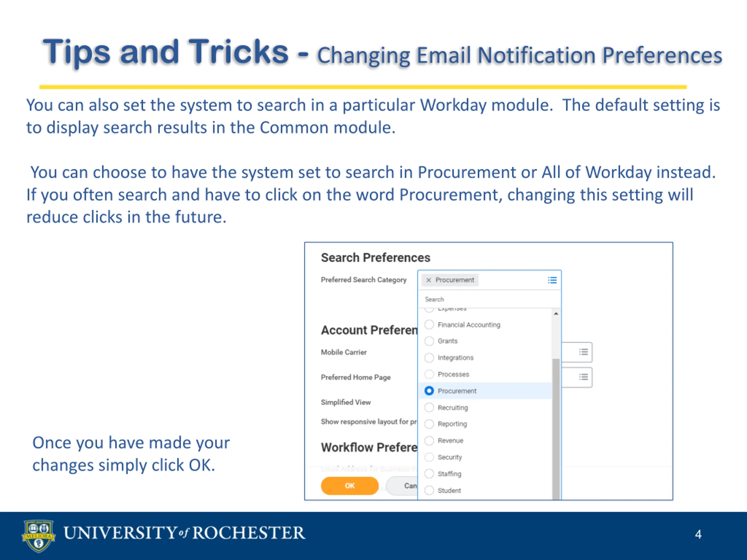Select the Financial Accounting radio option
The image size is (747, 560).
click(x=429, y=325)
